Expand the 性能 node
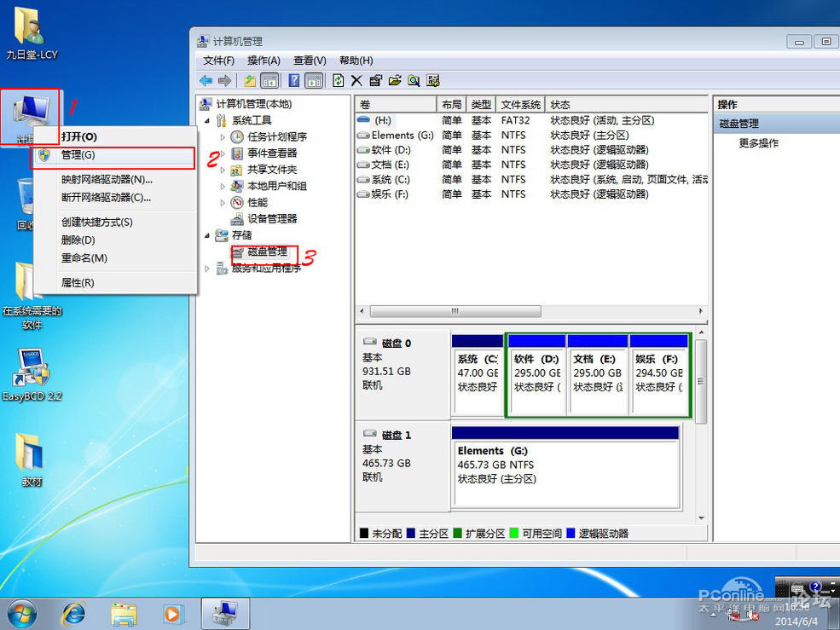The height and width of the screenshot is (630, 840). point(223,203)
